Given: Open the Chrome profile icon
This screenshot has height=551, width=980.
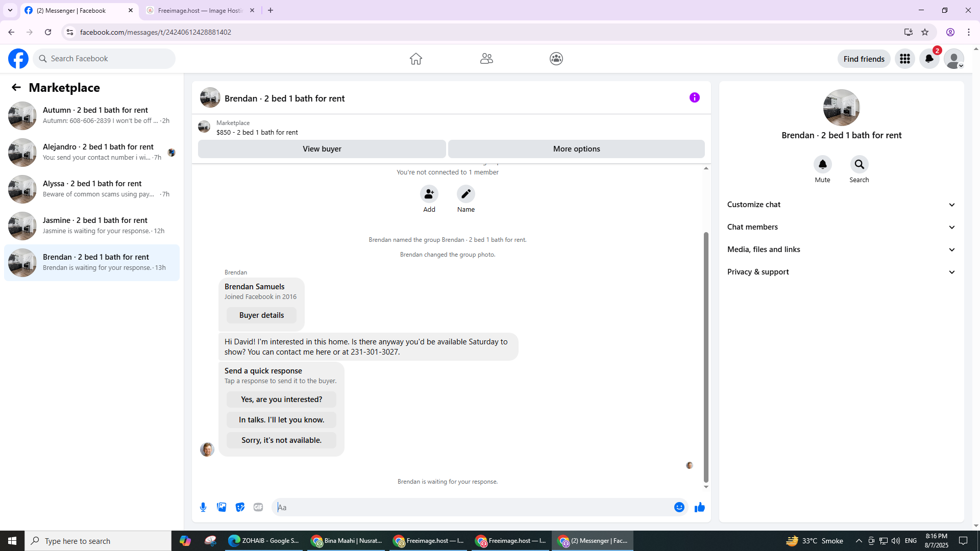Looking at the screenshot, I should pos(950,32).
